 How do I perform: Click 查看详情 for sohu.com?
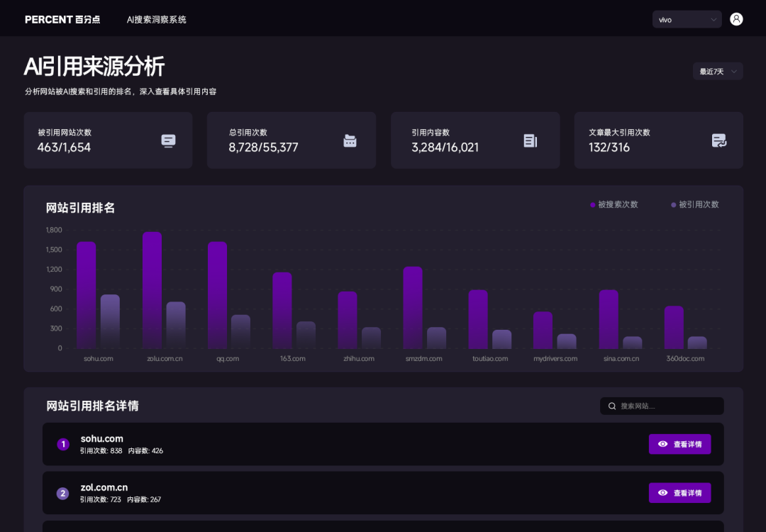(679, 444)
